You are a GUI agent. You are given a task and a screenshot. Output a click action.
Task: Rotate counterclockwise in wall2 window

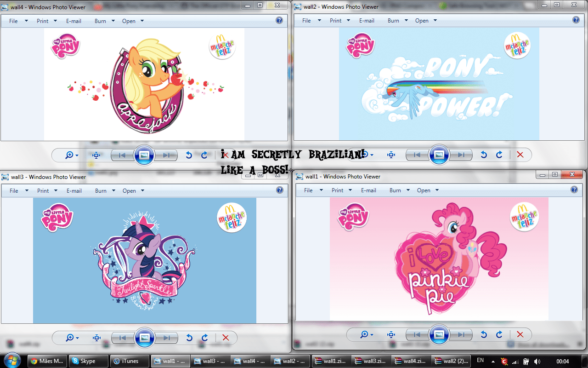click(x=483, y=155)
